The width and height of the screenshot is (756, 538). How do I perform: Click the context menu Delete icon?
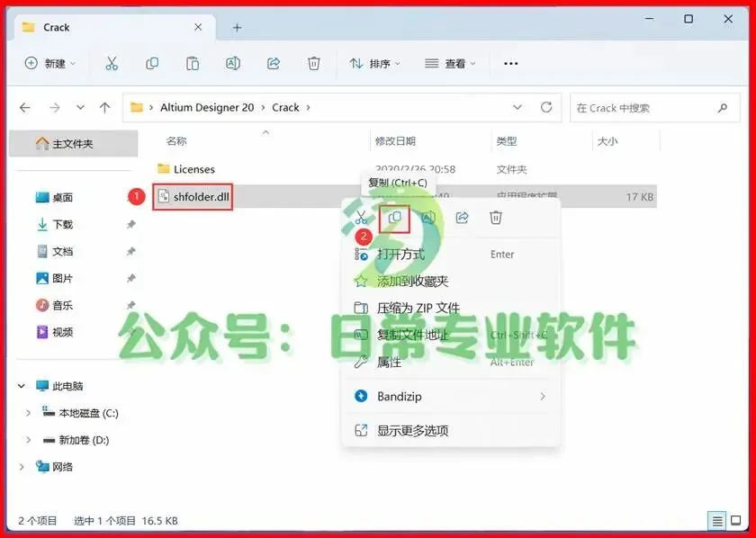pos(496,218)
